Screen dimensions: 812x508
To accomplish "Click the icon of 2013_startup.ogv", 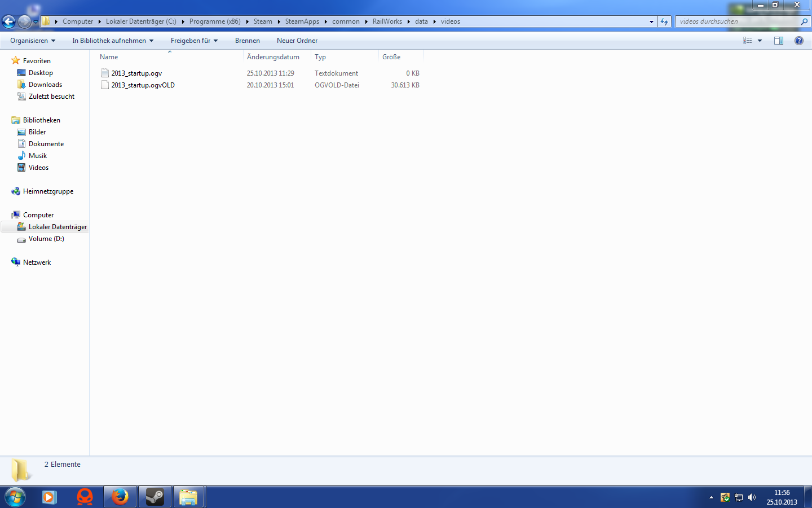I will point(105,73).
